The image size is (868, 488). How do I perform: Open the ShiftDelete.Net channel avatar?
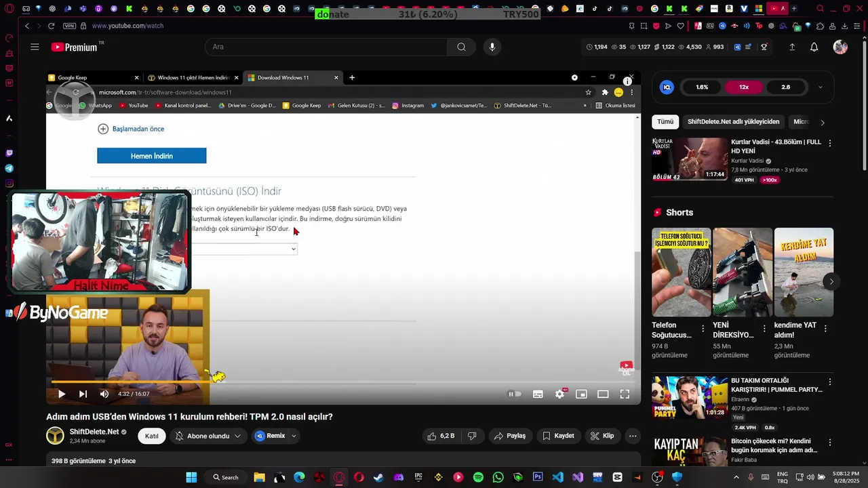(x=55, y=436)
